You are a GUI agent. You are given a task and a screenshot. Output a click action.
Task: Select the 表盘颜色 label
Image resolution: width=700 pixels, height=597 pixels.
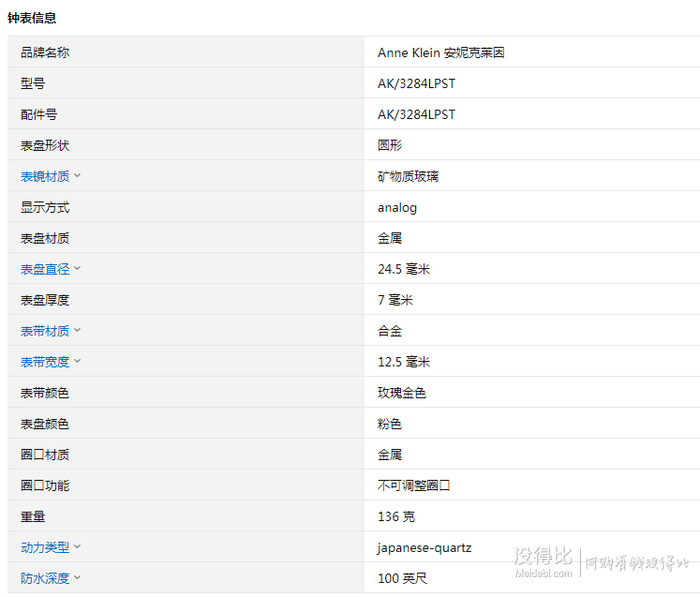45,424
